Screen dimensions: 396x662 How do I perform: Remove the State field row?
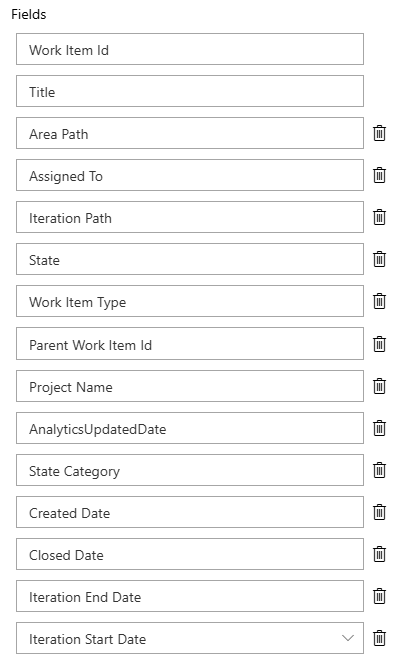pos(379,259)
